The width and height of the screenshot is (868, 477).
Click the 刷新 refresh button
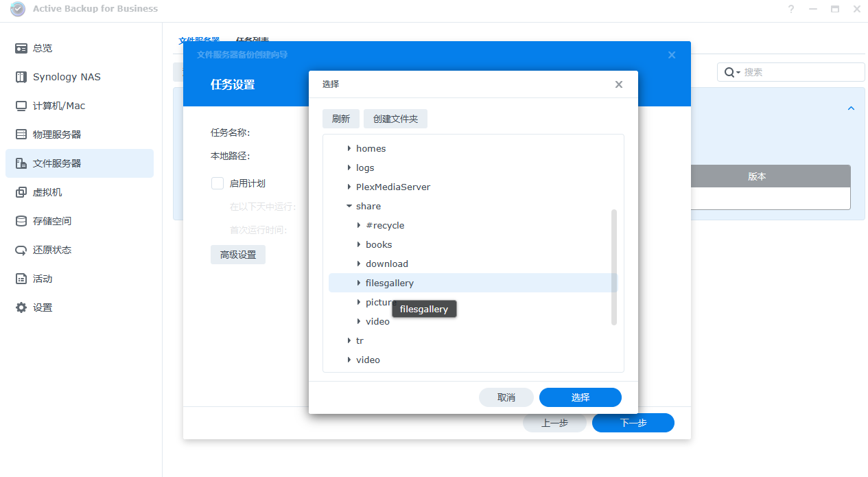(x=341, y=119)
